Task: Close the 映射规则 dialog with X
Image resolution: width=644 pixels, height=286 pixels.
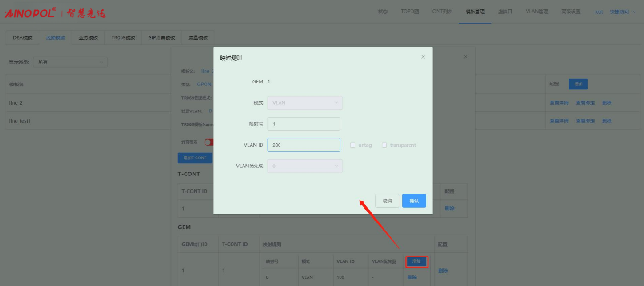Action: (423, 57)
